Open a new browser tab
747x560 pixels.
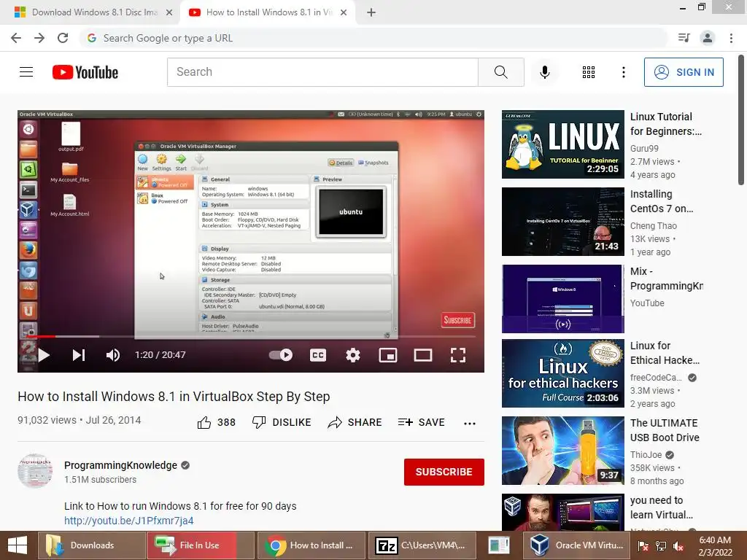[x=371, y=12]
